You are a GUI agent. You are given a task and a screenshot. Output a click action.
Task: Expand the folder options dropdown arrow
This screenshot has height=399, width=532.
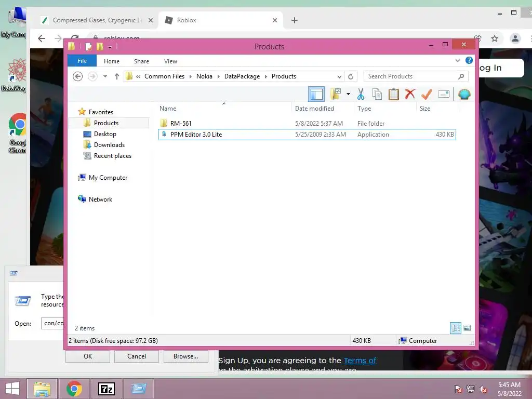point(348,94)
